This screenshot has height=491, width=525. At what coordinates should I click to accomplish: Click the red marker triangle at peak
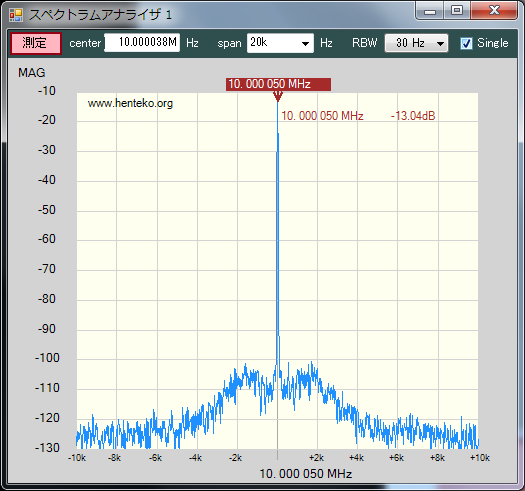click(x=278, y=96)
